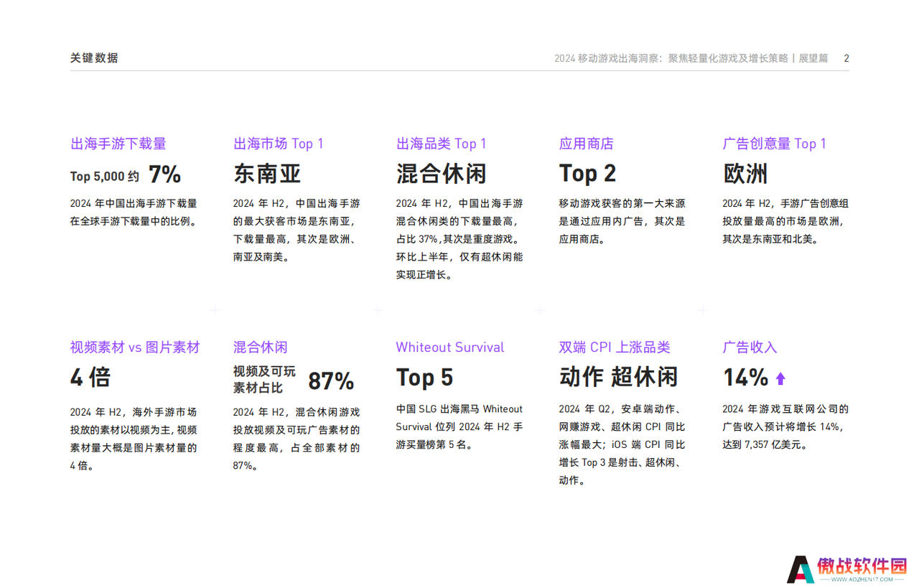
Task: Click the 关键数据 header title
Action: tap(94, 58)
